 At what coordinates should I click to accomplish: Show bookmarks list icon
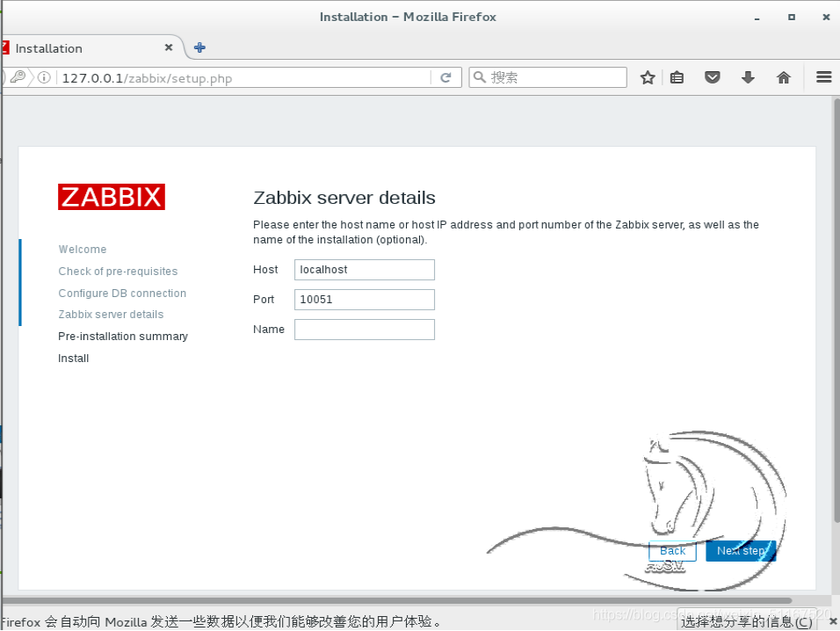pyautogui.click(x=677, y=77)
